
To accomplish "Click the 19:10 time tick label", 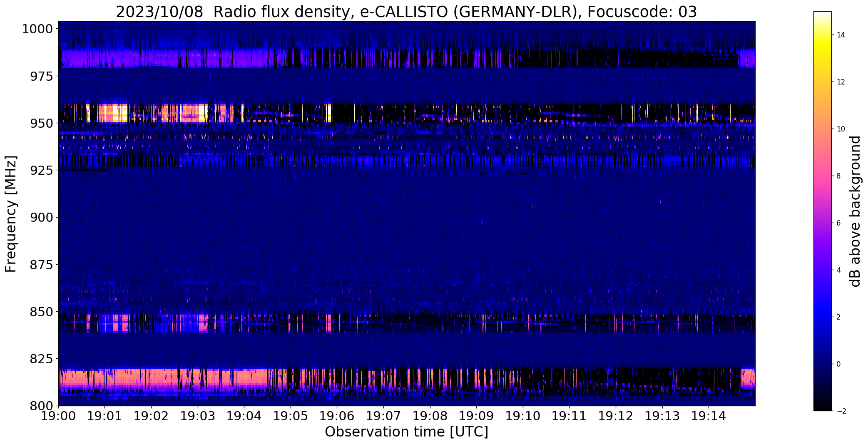I will click(x=523, y=416).
